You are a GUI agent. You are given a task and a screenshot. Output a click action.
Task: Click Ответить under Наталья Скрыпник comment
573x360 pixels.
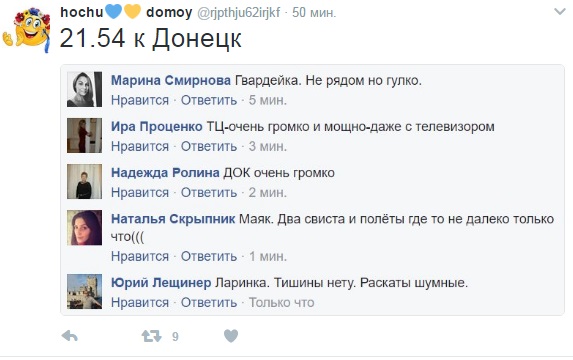pos(209,256)
